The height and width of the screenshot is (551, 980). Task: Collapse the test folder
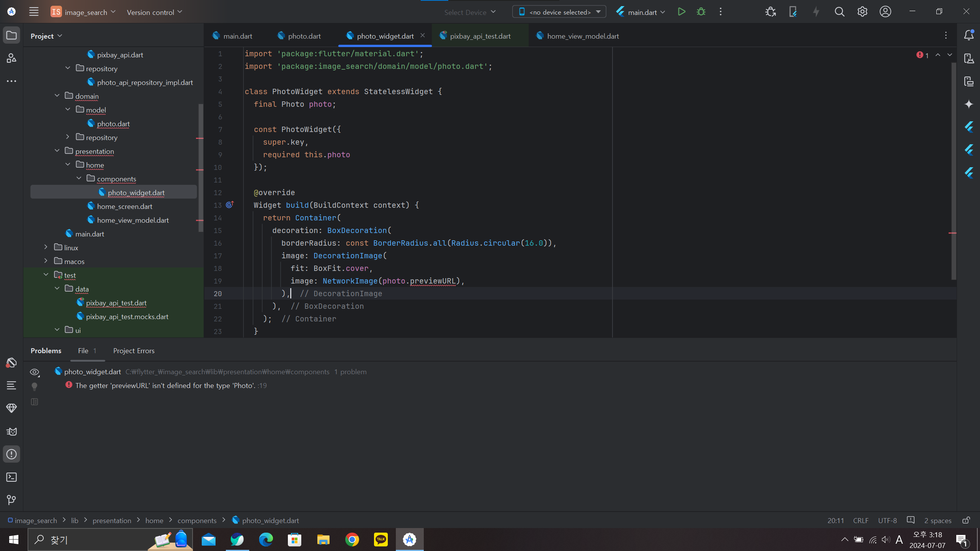point(46,275)
